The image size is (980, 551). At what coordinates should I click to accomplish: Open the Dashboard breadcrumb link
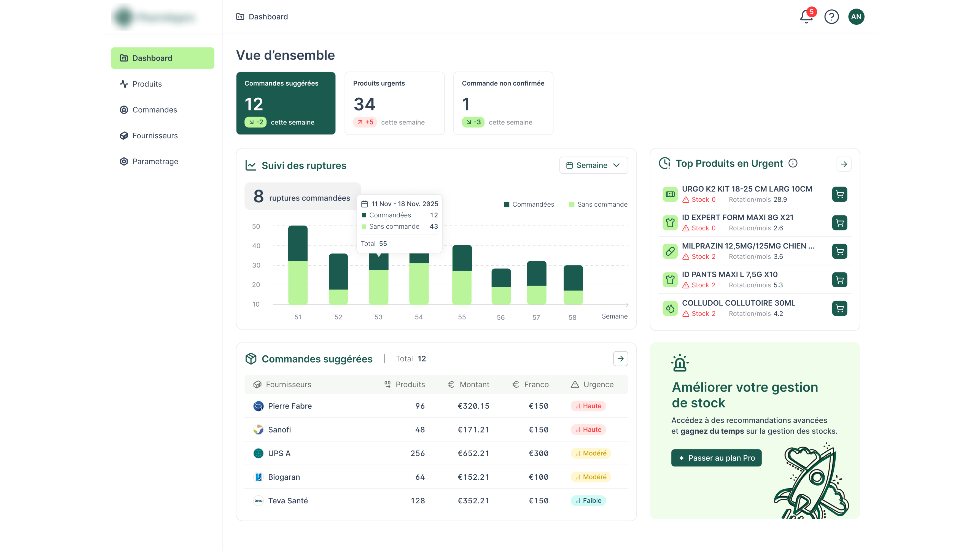[x=268, y=17]
